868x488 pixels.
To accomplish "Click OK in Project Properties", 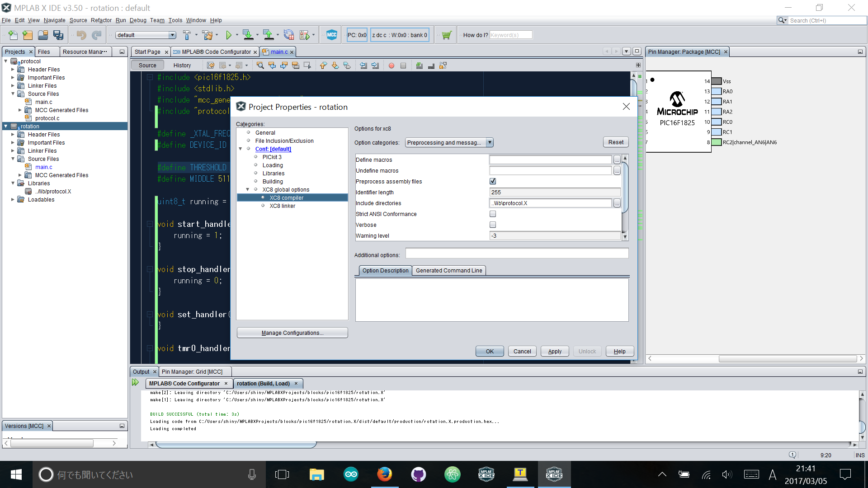I will pyautogui.click(x=490, y=351).
